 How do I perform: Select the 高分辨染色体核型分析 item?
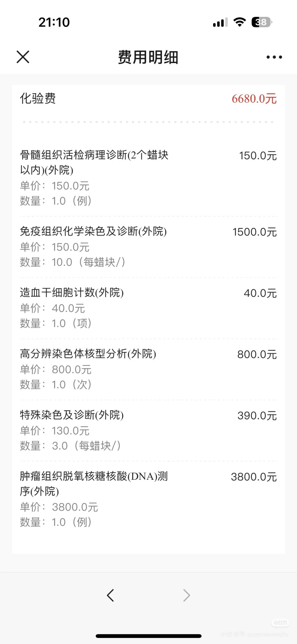coord(148,369)
